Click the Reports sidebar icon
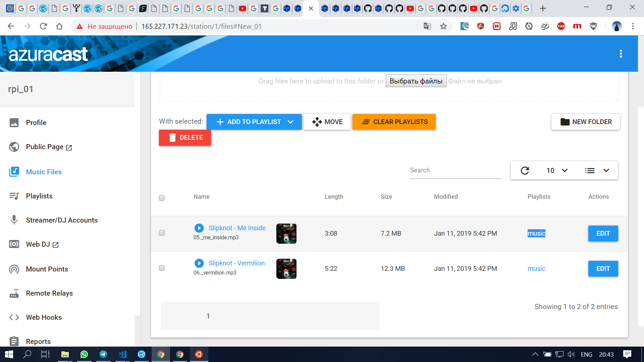Viewport: 644px width, 362px height. coord(14,341)
